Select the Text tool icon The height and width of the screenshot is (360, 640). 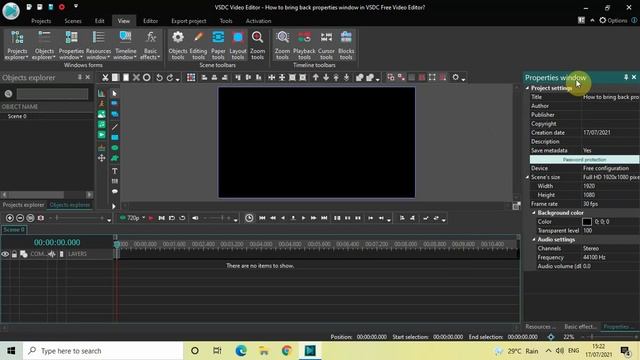pos(115,171)
